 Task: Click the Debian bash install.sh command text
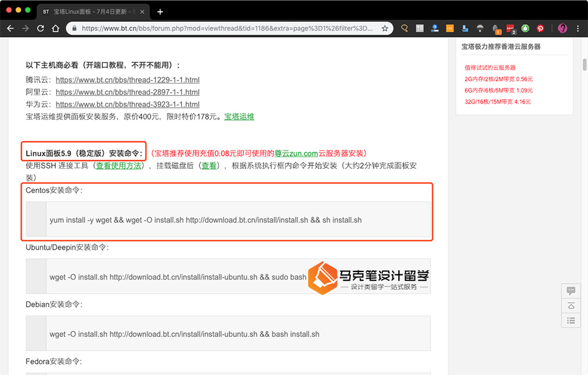coord(185,334)
